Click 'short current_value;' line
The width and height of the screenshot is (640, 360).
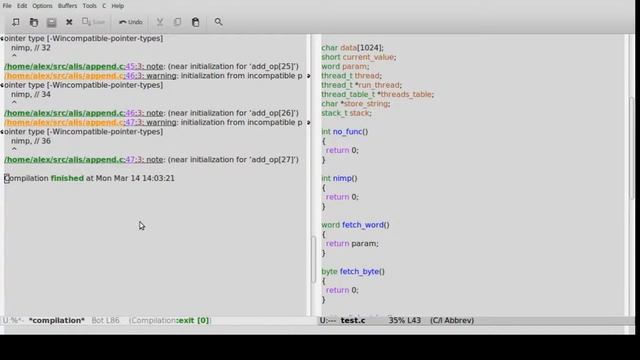(358, 57)
